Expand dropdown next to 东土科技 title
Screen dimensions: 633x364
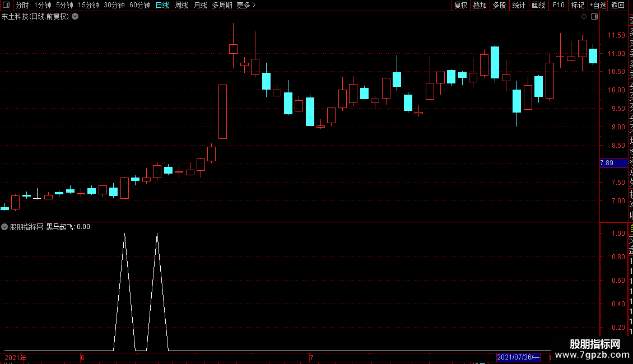(75, 17)
